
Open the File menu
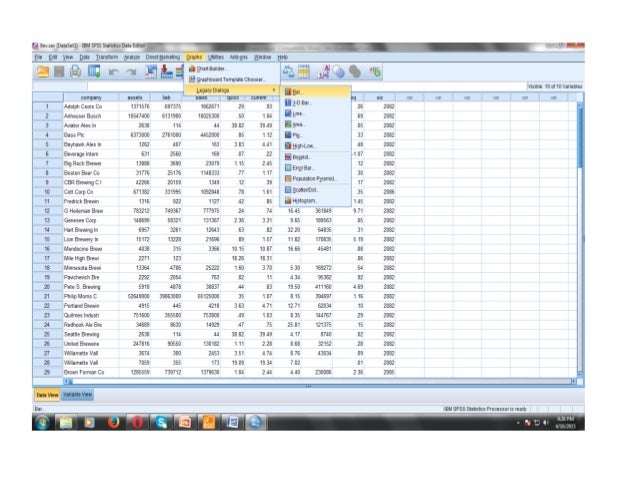pyautogui.click(x=38, y=57)
